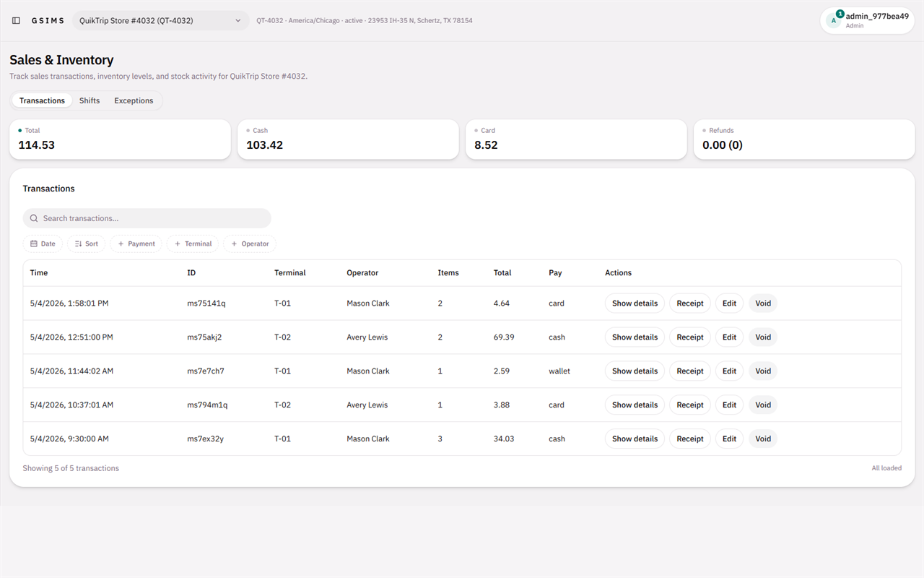Open receipt for transaction ms7e7ch7
The width and height of the screenshot is (924, 578).
pyautogui.click(x=690, y=371)
